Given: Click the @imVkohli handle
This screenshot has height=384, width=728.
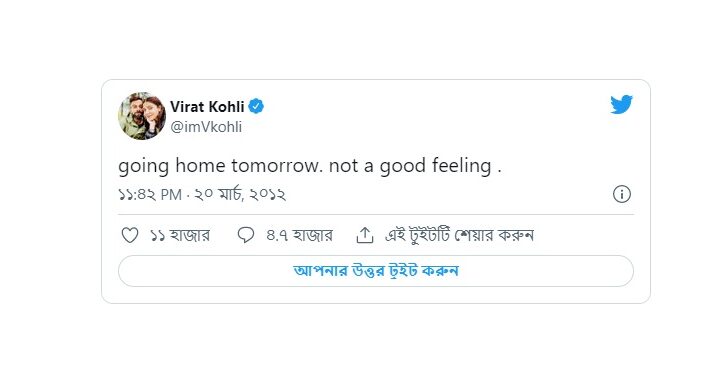Looking at the screenshot, I should click(x=206, y=127).
